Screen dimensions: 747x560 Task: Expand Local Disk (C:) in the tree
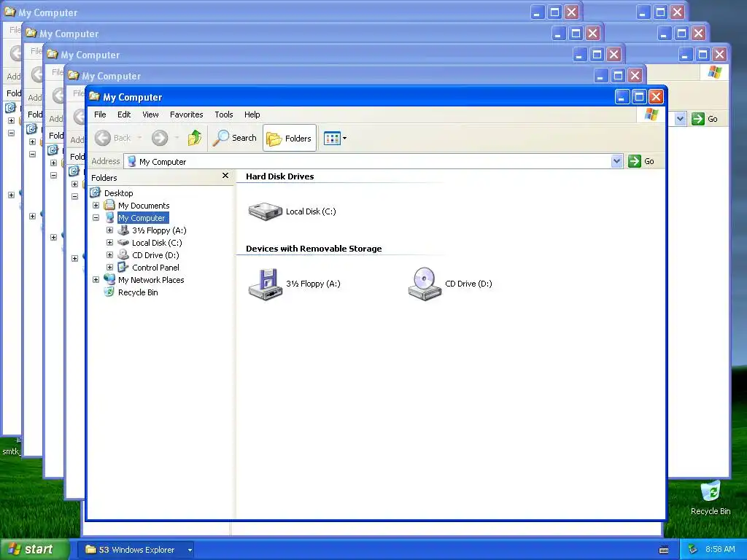[x=109, y=242]
